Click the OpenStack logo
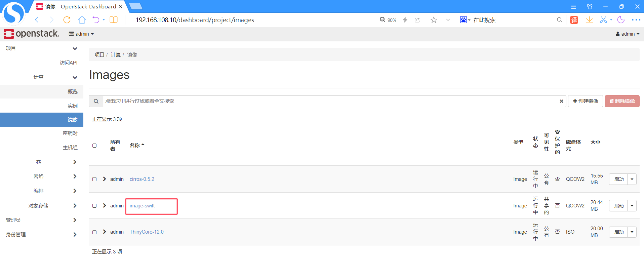This screenshot has height=280, width=644. (31, 34)
